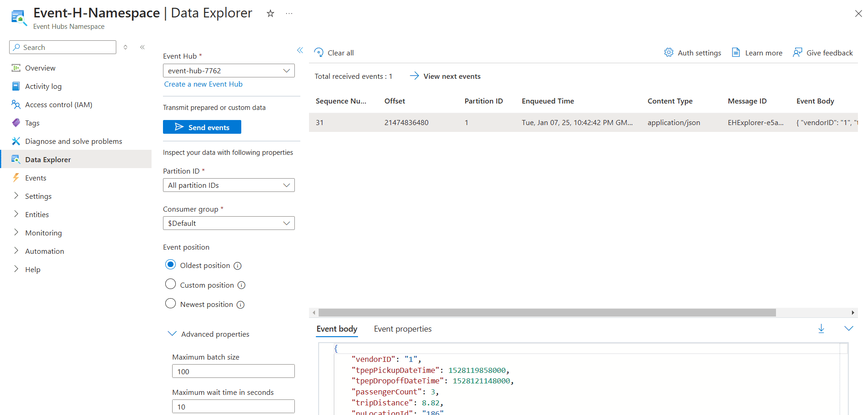This screenshot has width=868, height=415.
Task: Select the Oldest position radio button
Action: [x=170, y=265]
